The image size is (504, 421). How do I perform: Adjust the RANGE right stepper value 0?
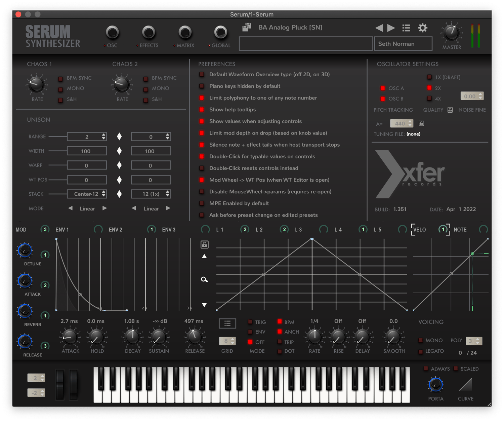point(151,137)
